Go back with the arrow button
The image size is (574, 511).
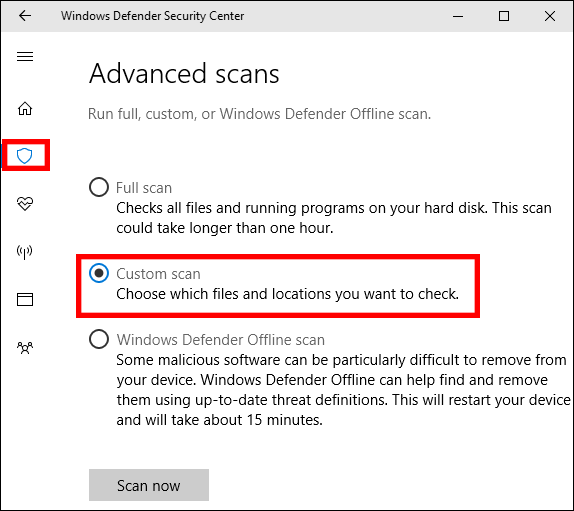25,16
